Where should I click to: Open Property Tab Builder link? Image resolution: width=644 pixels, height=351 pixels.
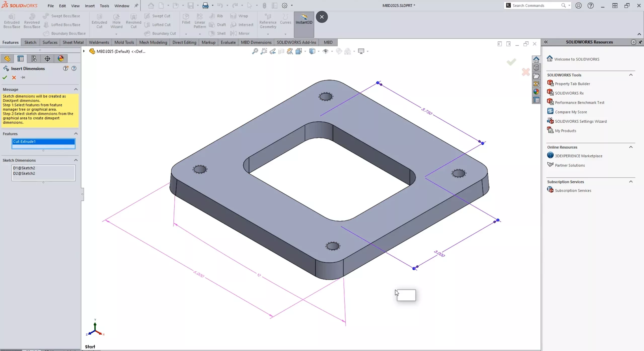pyautogui.click(x=572, y=84)
